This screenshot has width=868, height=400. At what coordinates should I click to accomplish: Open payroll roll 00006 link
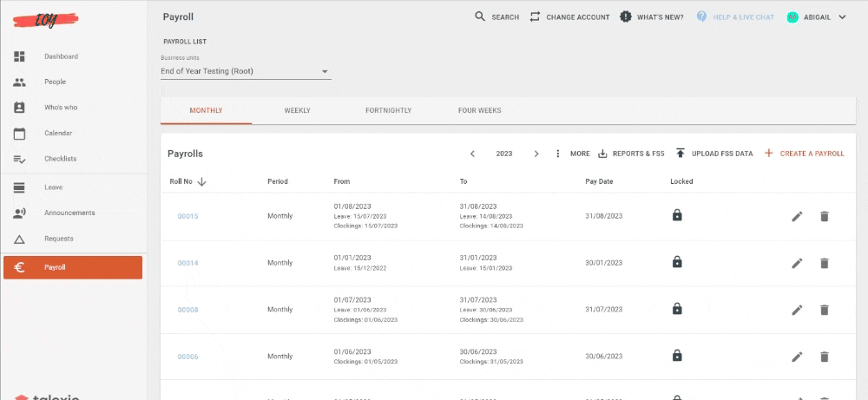(x=187, y=357)
